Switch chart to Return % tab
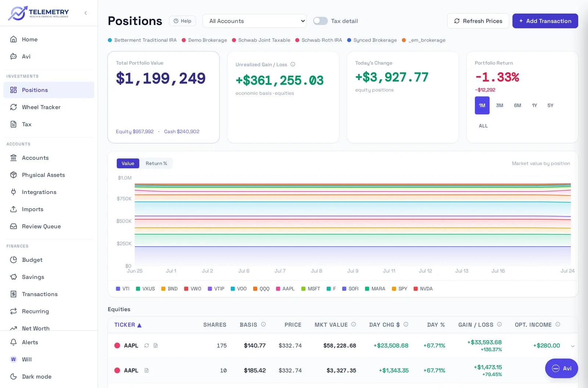 tap(156, 163)
